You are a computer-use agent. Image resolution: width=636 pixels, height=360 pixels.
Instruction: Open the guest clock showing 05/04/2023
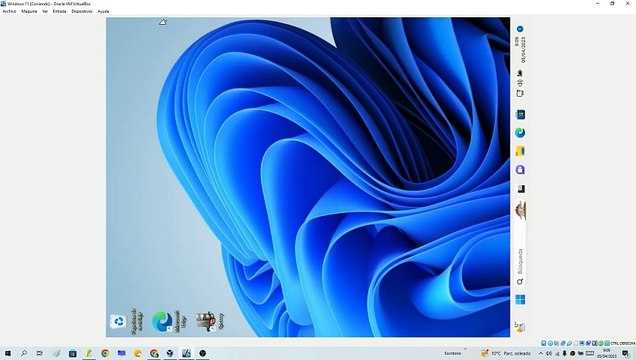point(520,49)
